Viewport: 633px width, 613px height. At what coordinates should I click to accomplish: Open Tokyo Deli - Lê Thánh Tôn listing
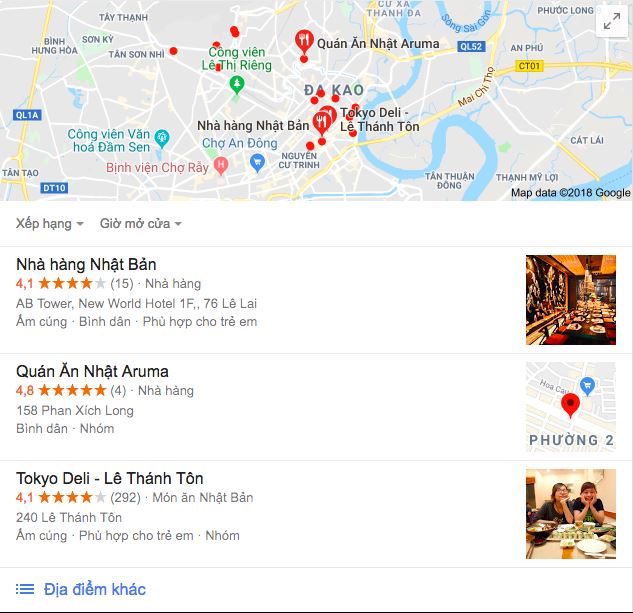click(x=109, y=479)
